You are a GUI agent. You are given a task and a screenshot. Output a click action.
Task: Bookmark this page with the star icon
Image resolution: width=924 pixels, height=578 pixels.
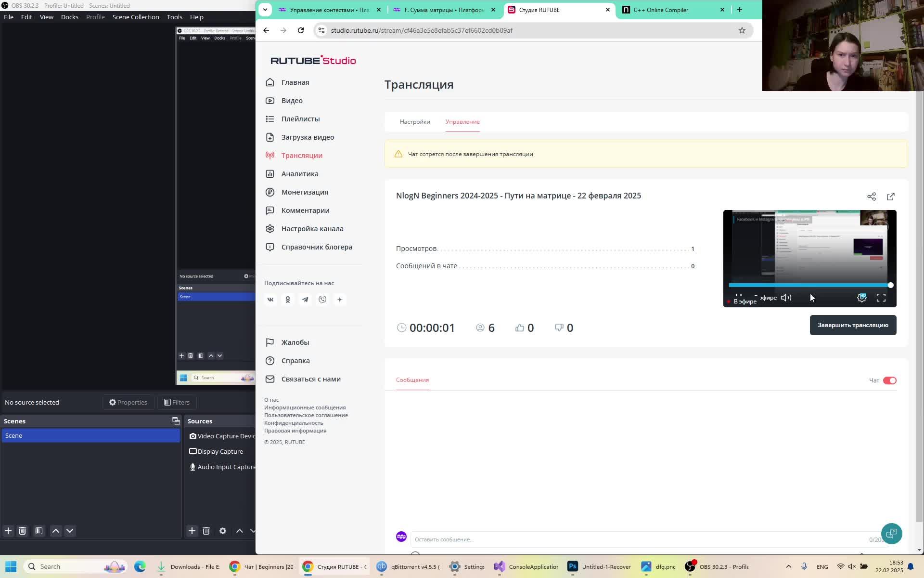click(x=742, y=30)
